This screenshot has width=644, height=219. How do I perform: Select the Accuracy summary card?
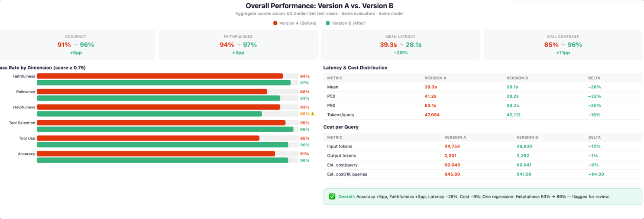pyautogui.click(x=76, y=45)
